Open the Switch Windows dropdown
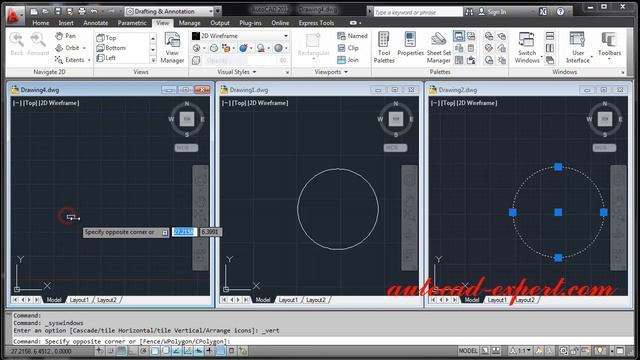640x360 pixels. coord(527,48)
